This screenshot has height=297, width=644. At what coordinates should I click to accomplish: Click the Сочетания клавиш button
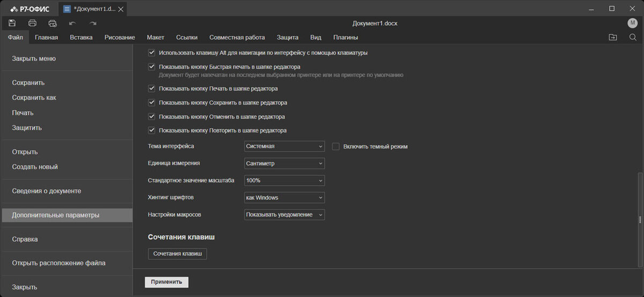pos(178,254)
